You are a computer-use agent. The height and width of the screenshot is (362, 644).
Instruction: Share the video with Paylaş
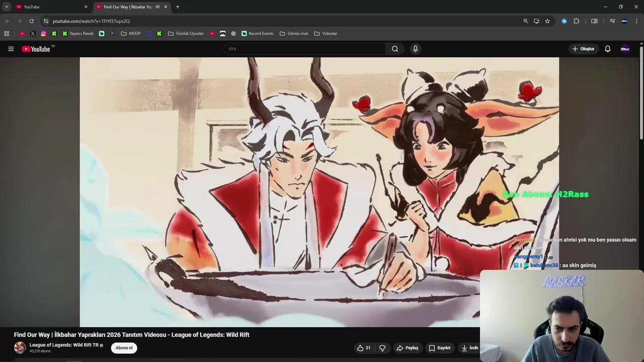click(408, 348)
